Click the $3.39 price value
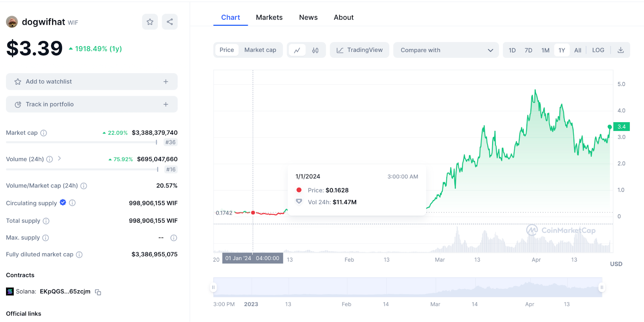Image resolution: width=644 pixels, height=322 pixels. pyautogui.click(x=35, y=49)
